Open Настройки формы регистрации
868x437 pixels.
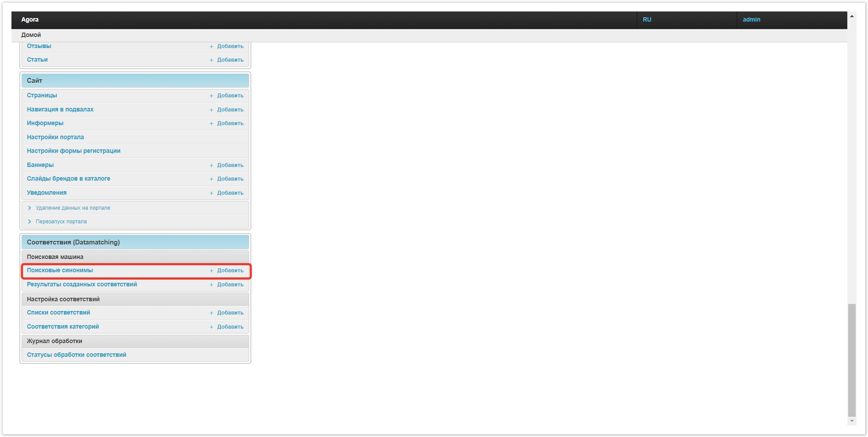click(x=74, y=151)
